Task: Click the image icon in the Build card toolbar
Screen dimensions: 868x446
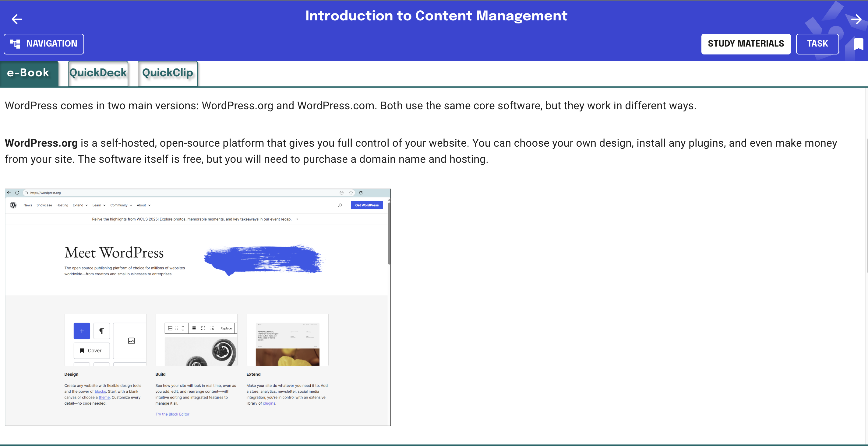Action: 170,328
